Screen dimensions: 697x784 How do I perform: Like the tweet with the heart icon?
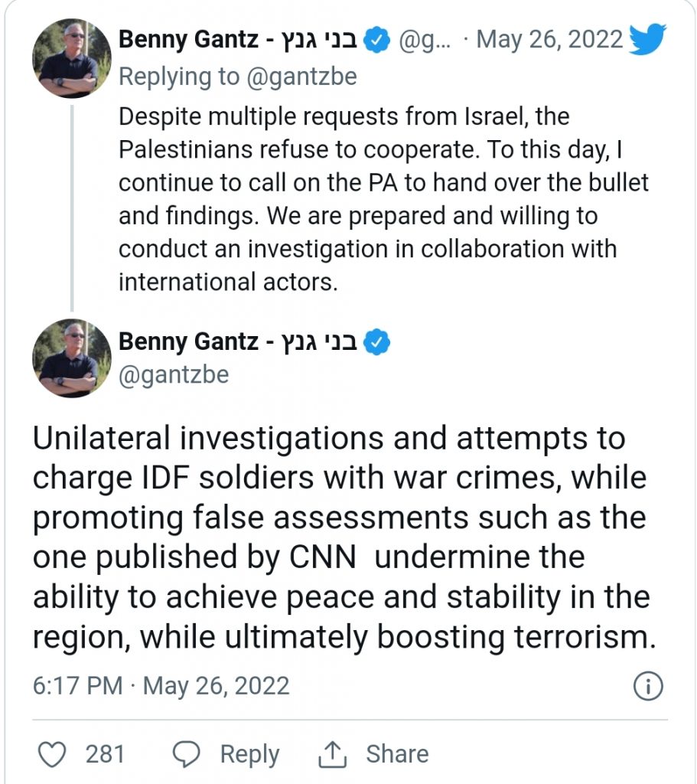[52, 754]
